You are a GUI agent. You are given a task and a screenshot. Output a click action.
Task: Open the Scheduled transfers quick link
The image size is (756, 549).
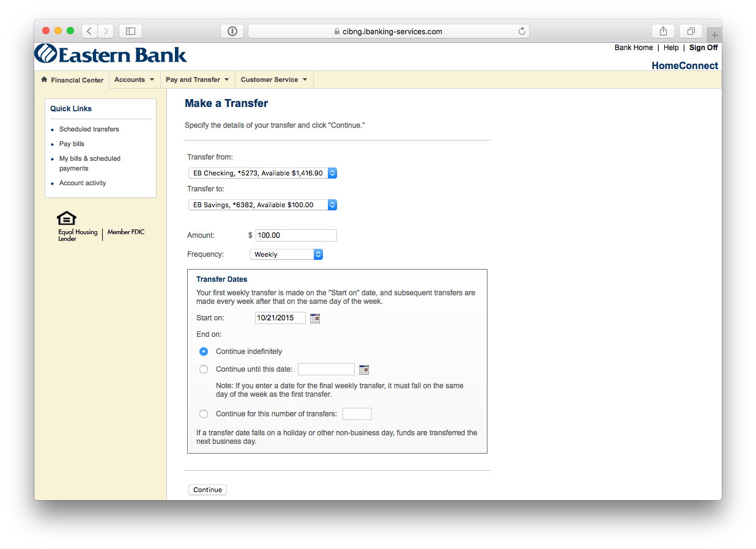pos(89,129)
